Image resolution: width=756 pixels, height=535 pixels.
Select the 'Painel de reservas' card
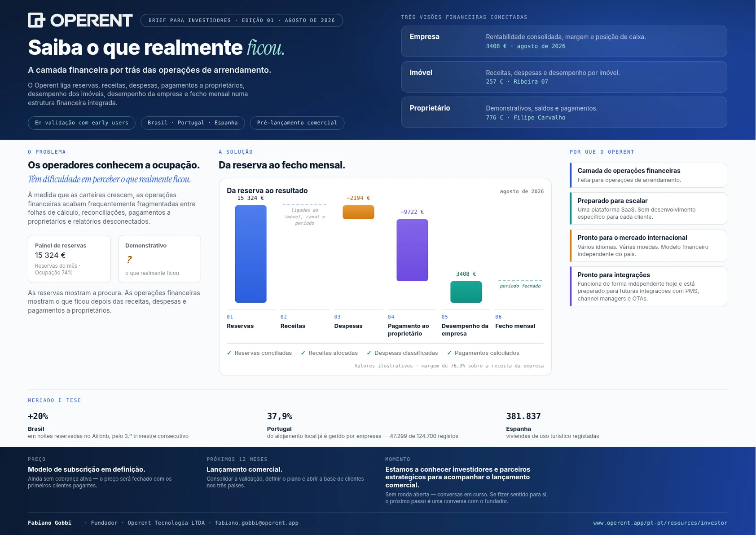pyautogui.click(x=69, y=259)
